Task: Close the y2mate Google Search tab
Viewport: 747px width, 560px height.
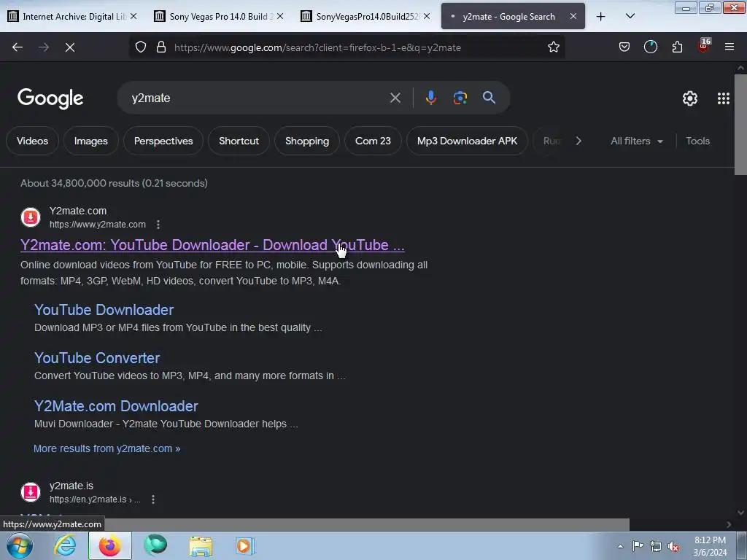Action: [573, 16]
